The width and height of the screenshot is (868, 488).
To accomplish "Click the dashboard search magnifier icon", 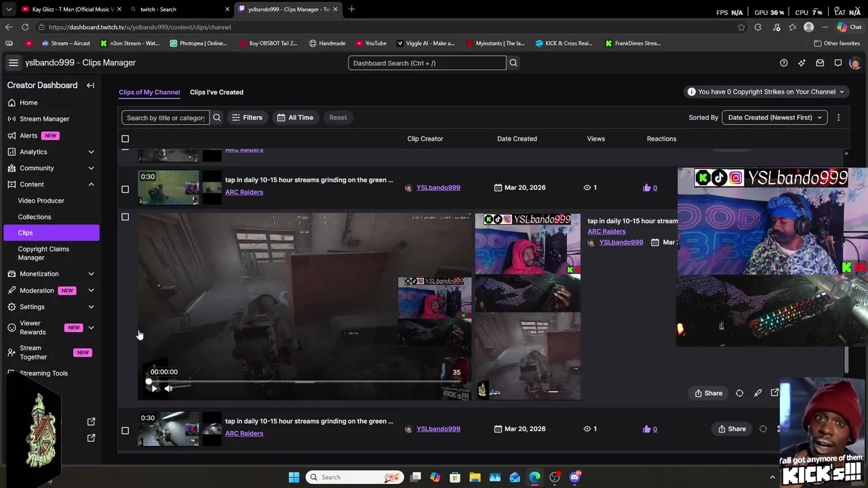I will [x=513, y=63].
